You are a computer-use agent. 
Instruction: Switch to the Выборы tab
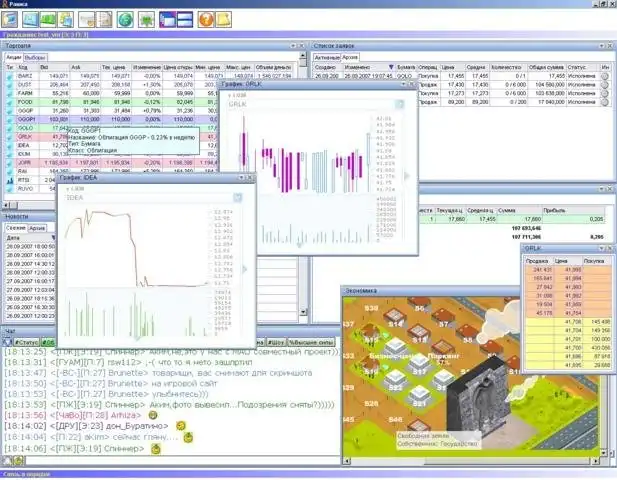pos(35,57)
